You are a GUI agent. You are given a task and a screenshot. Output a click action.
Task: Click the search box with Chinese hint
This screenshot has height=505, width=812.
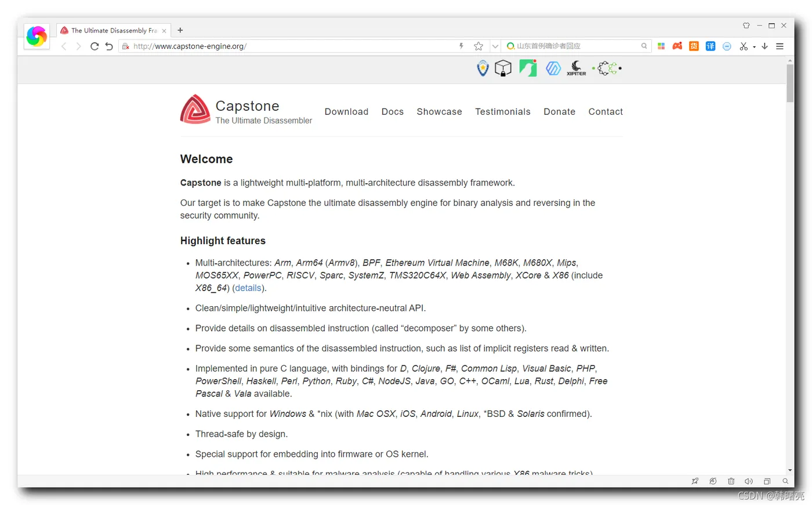(577, 46)
